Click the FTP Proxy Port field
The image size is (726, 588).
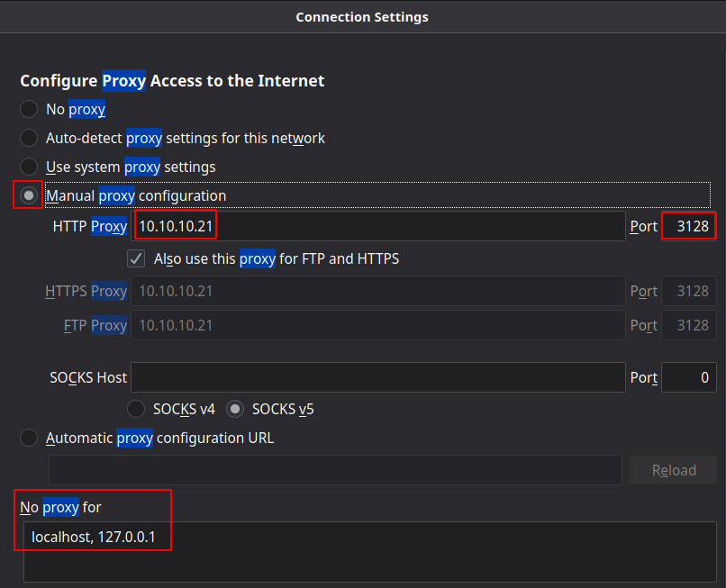(x=689, y=325)
